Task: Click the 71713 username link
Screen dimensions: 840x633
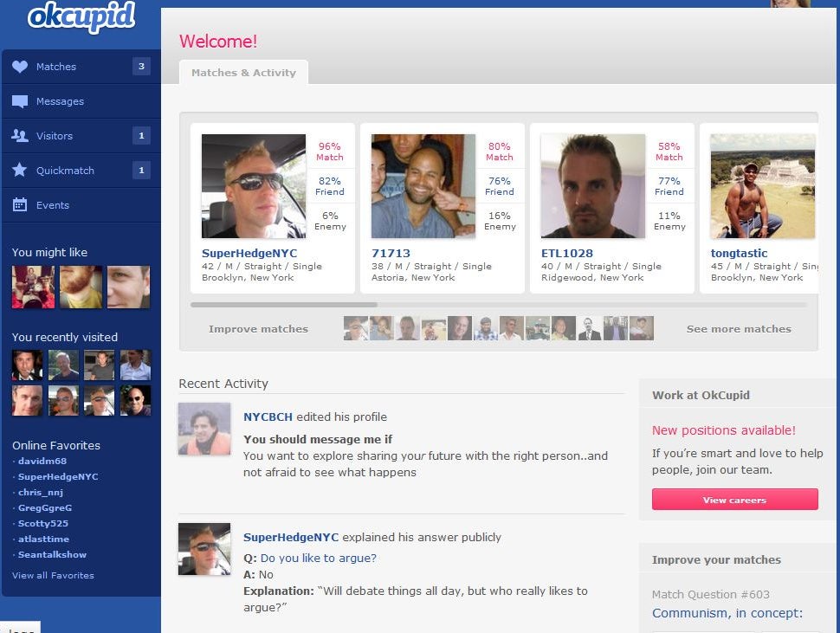Action: 391,254
